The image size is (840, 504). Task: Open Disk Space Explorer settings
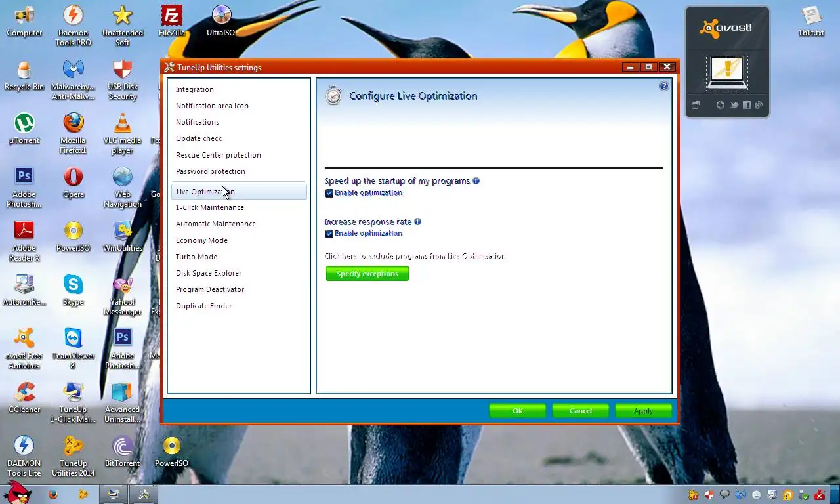coord(208,273)
